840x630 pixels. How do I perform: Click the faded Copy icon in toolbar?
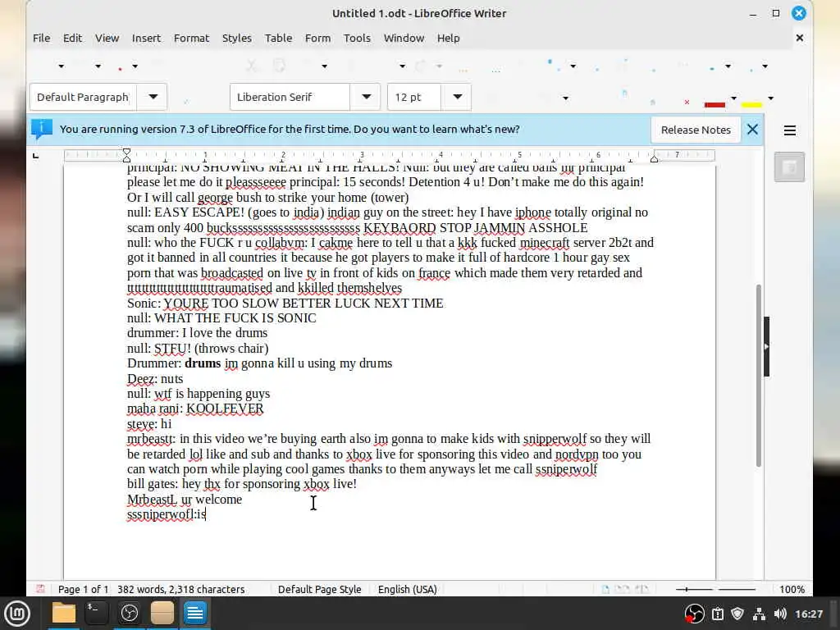(x=279, y=66)
